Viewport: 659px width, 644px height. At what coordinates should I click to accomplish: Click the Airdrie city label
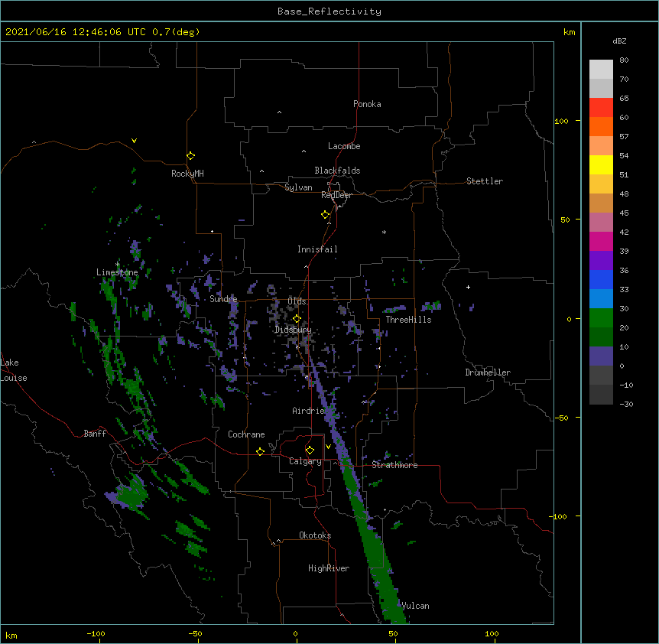309,411
